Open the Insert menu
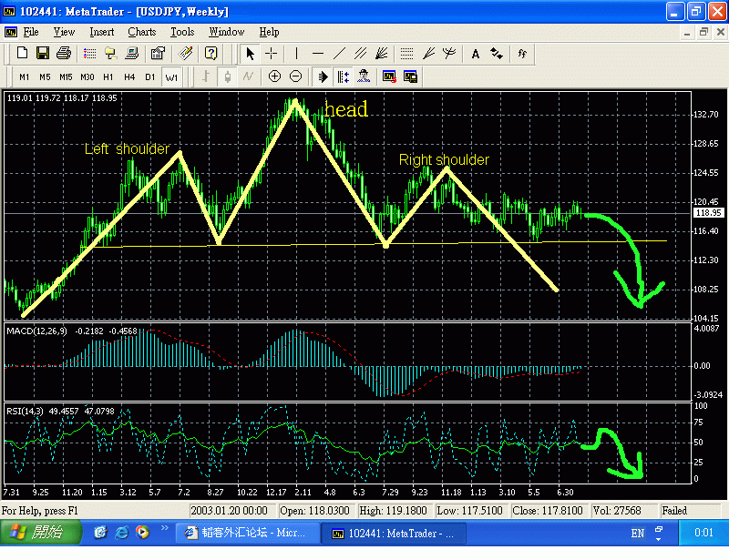 (101, 32)
